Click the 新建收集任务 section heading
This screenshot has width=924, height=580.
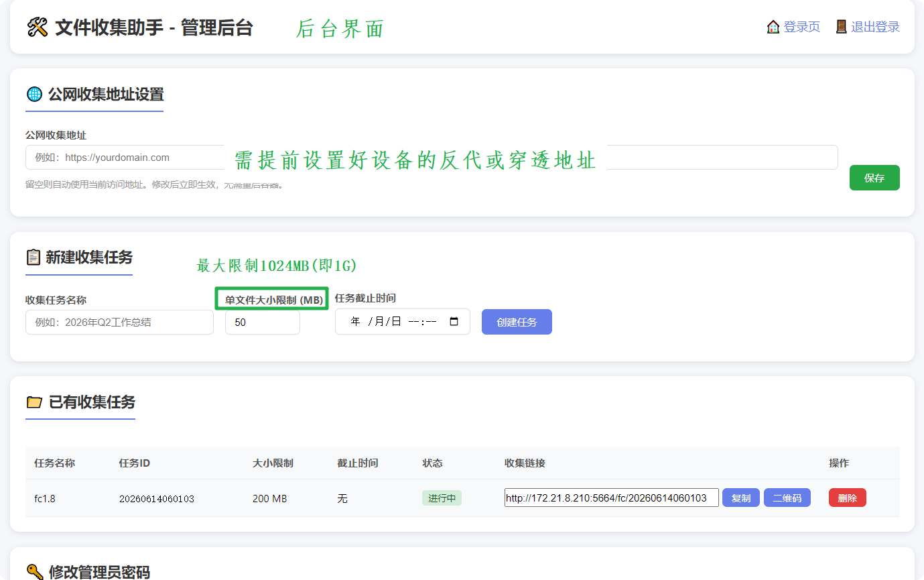point(89,257)
